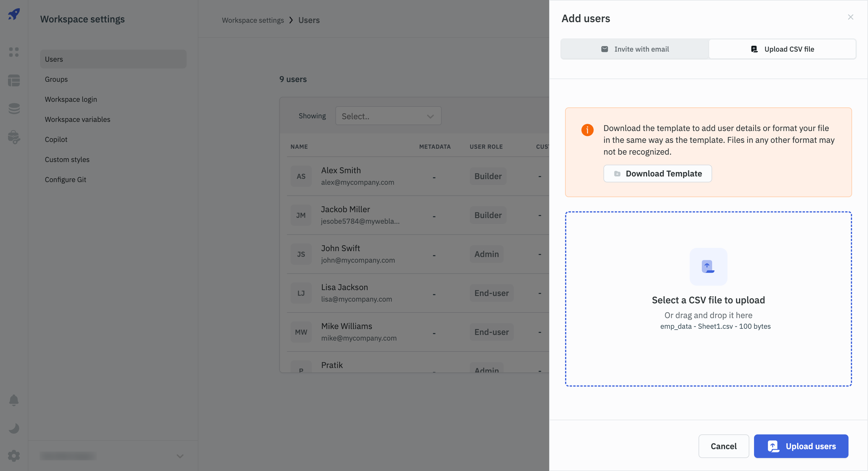Click the upload icon in drop zone
Screen dimensions: 868x471
[708, 266]
